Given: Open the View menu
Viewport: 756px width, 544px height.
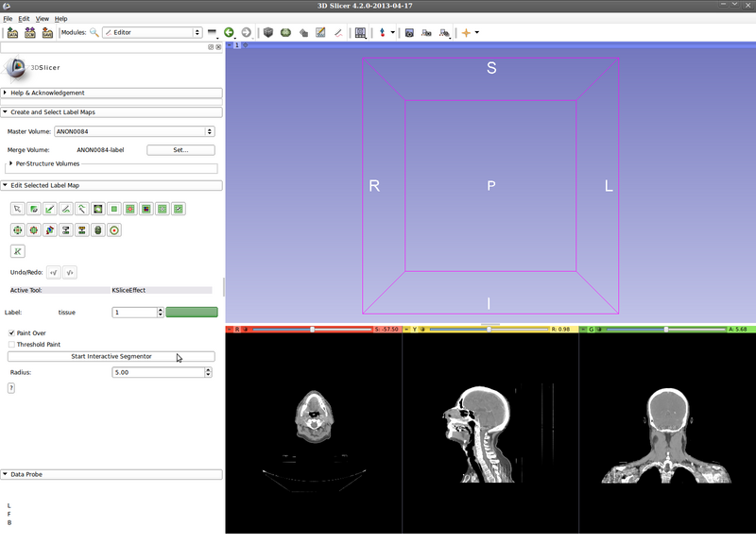Looking at the screenshot, I should pos(43,19).
